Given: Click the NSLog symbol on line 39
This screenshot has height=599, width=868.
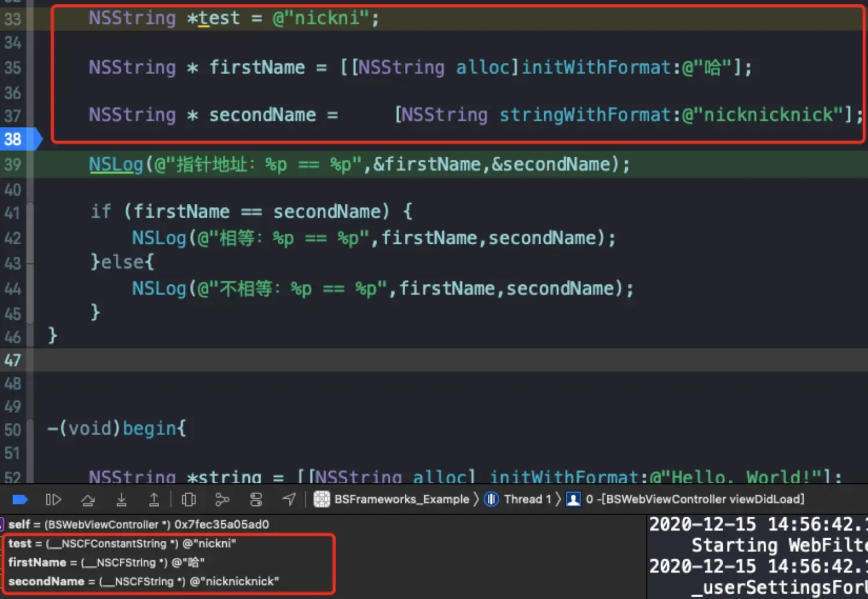Looking at the screenshot, I should coord(115,164).
